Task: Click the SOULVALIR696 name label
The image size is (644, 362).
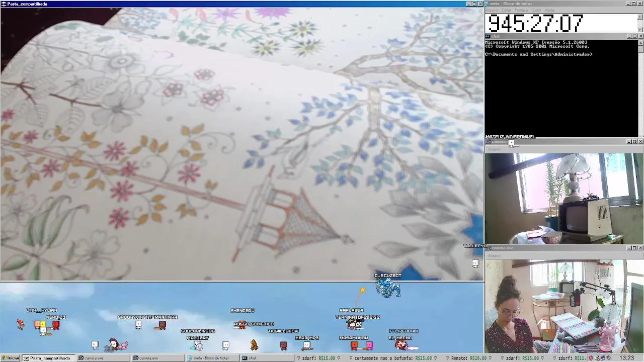Action: [198, 331]
